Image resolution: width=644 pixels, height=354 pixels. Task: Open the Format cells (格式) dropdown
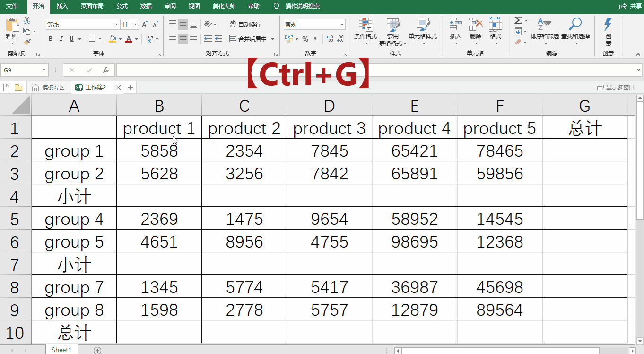coord(496,31)
